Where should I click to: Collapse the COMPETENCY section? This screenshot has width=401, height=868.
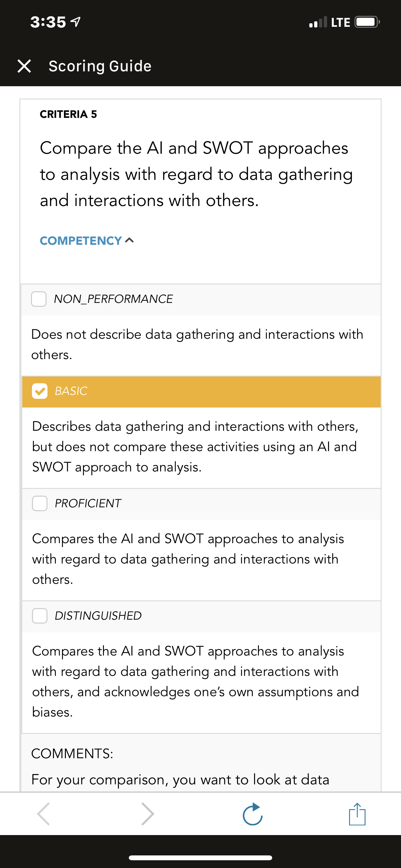(x=87, y=241)
